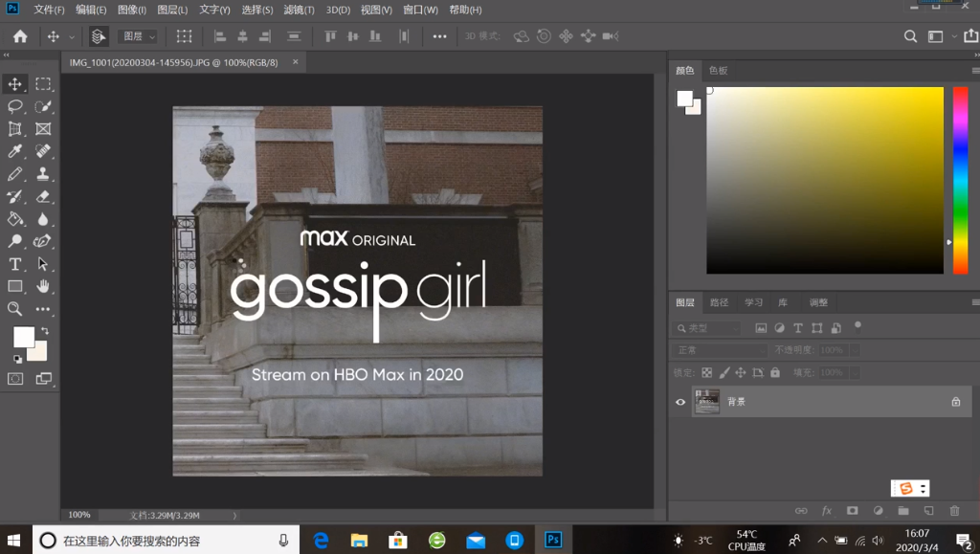The height and width of the screenshot is (554, 980).
Task: Select the Zoom tool
Action: point(15,308)
